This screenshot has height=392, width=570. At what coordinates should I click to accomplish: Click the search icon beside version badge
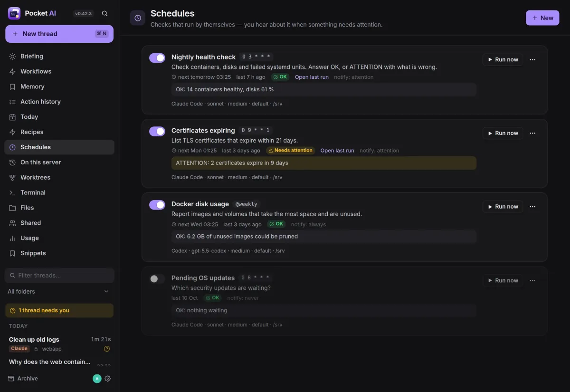pos(104,13)
